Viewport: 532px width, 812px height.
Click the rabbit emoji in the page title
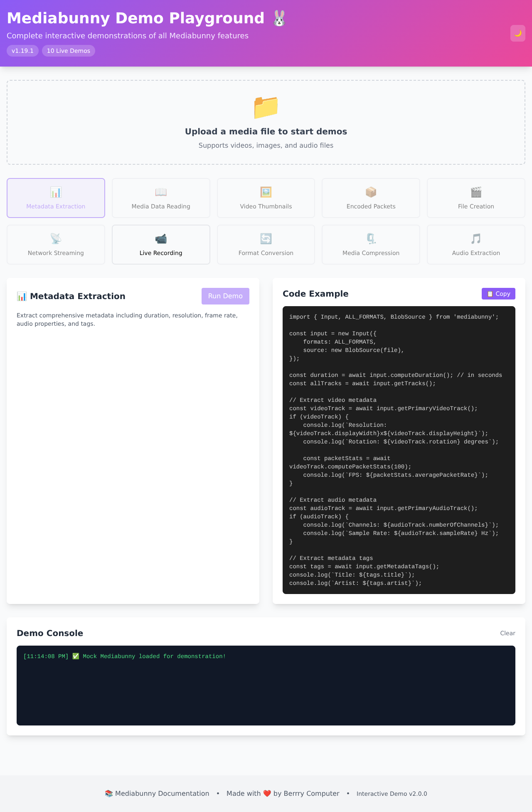[x=279, y=18]
